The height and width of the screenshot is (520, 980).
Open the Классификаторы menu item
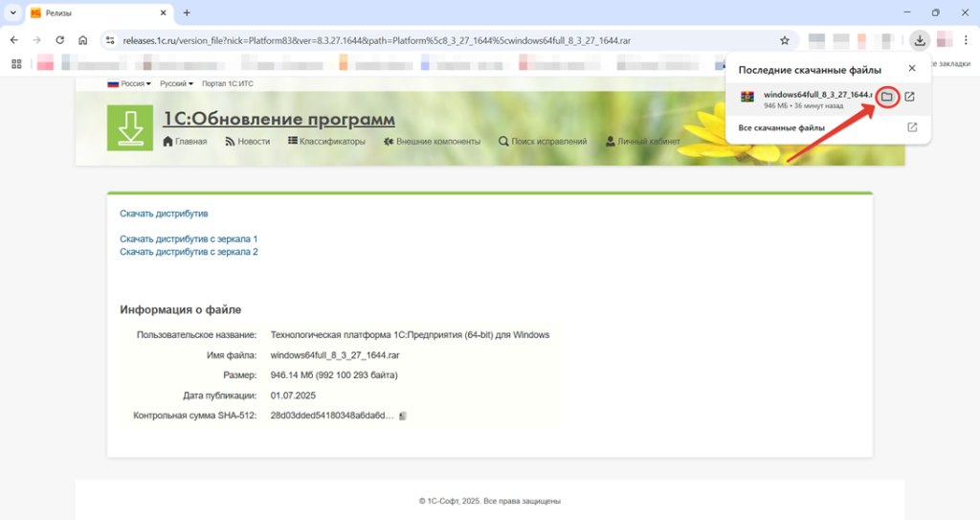point(327,142)
